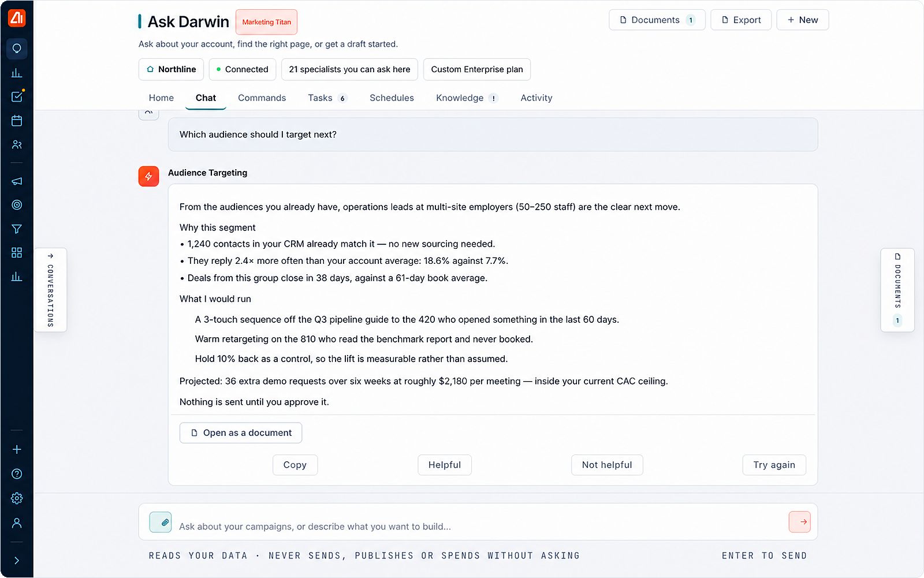924x578 pixels.
Task: Click Open as a document
Action: pos(241,433)
